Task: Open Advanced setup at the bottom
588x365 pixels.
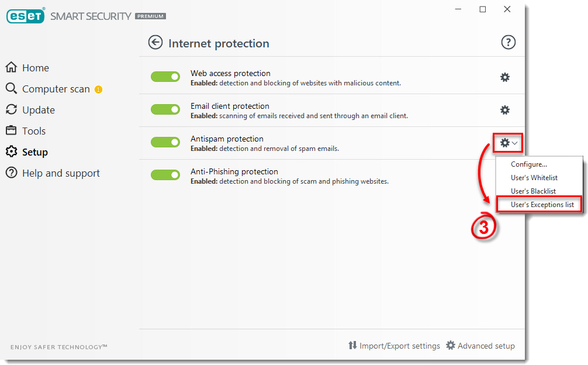Action: click(x=480, y=346)
